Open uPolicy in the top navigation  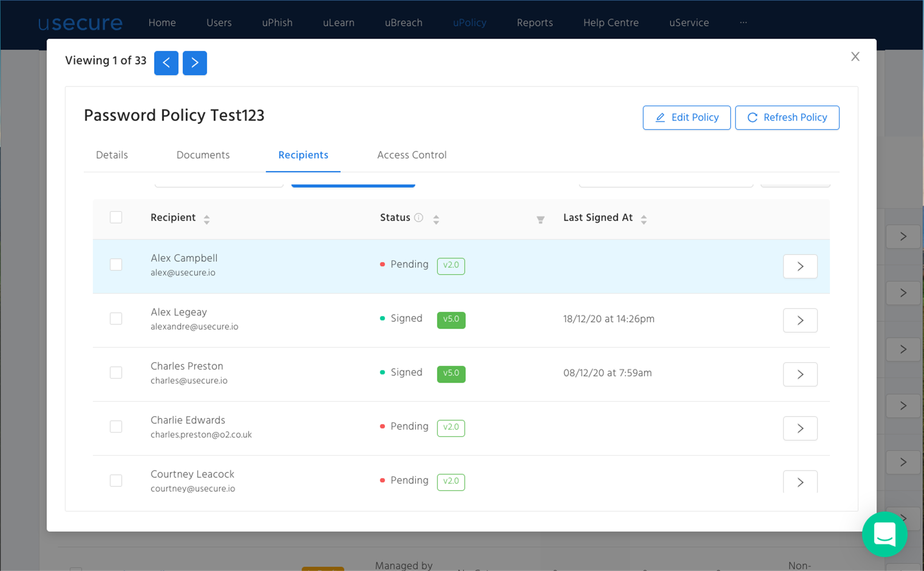tap(469, 23)
